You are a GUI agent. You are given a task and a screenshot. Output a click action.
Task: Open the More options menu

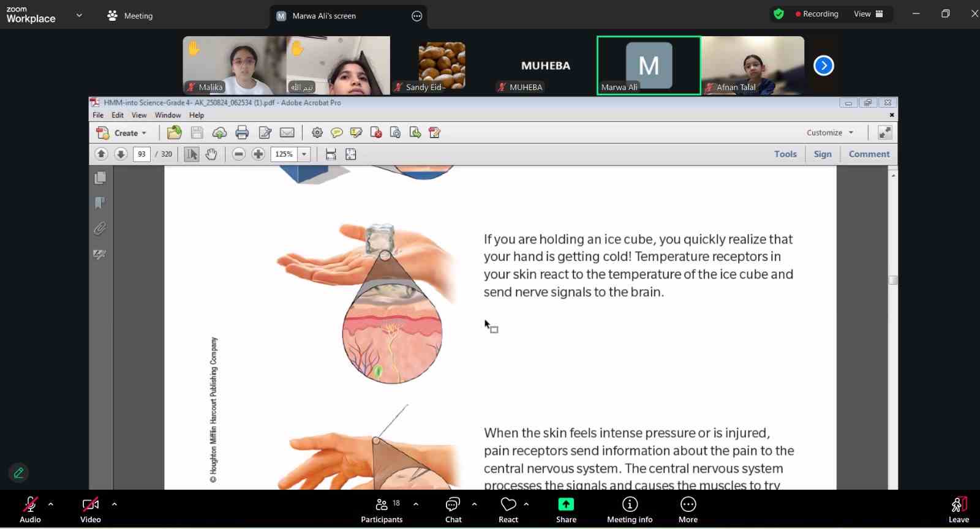pyautogui.click(x=688, y=509)
